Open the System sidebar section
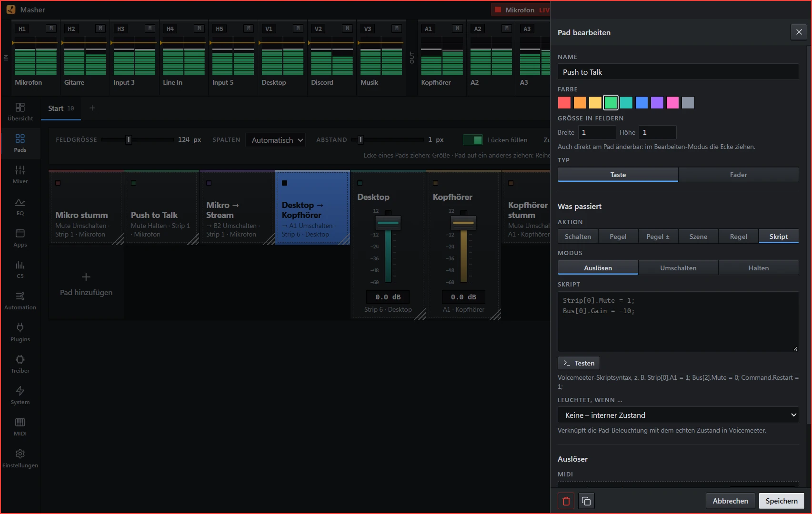This screenshot has height=514, width=812. [20, 395]
